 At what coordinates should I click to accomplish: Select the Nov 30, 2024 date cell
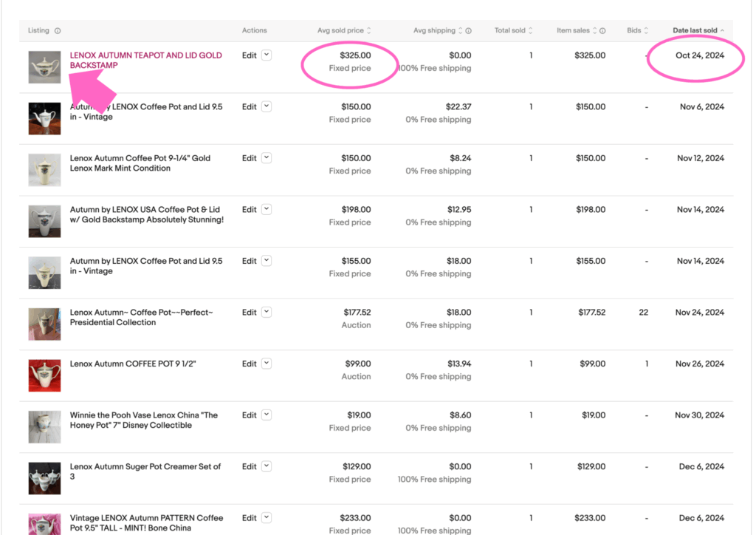699,415
